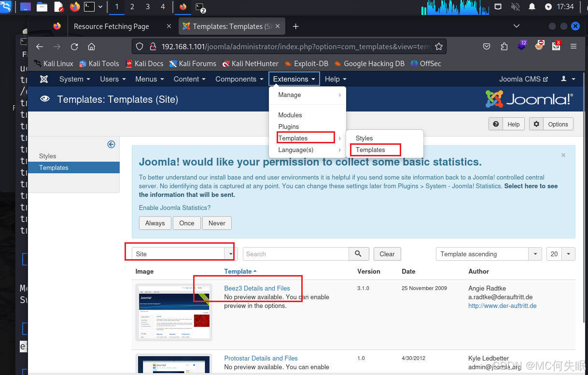The height and width of the screenshot is (375, 588).
Task: Open Firefox hamburger application menu
Action: point(574,46)
